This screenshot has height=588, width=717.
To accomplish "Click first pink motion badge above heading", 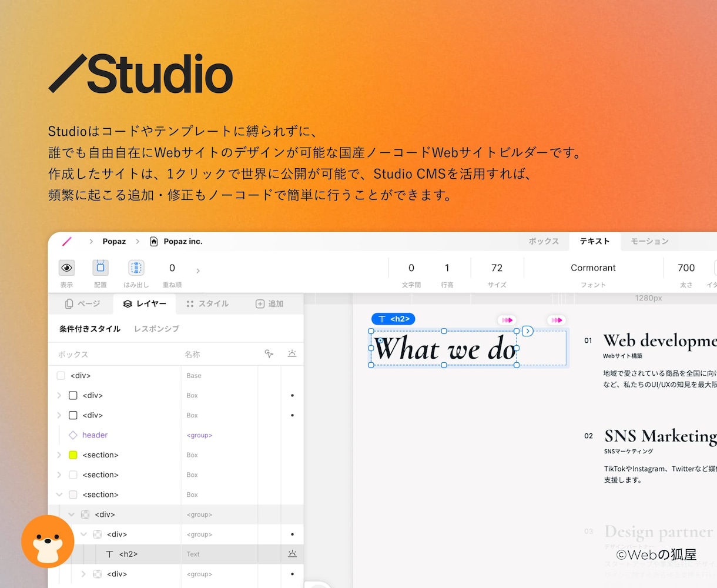I will click(x=506, y=320).
